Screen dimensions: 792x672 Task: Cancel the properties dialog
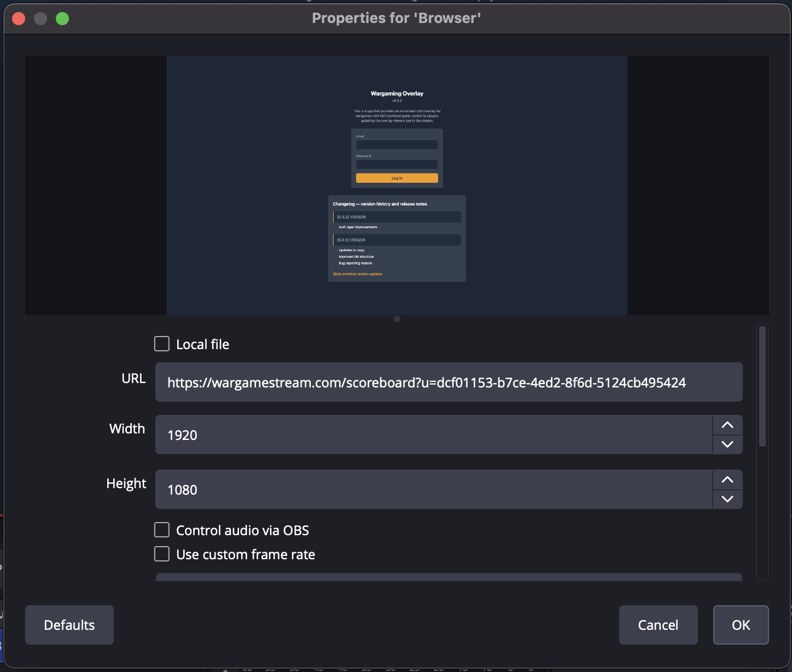[x=658, y=624]
